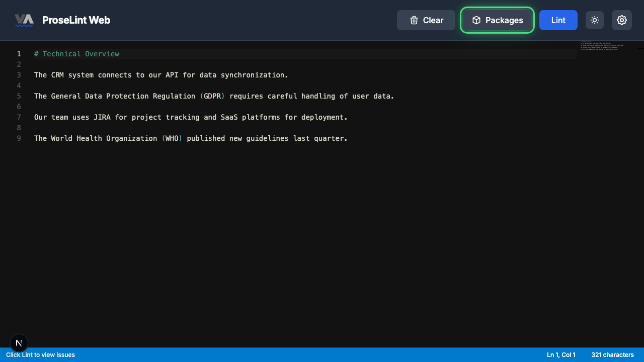This screenshot has width=644, height=362.
Task: Click the sun brightness icon in the header
Action: tap(595, 20)
